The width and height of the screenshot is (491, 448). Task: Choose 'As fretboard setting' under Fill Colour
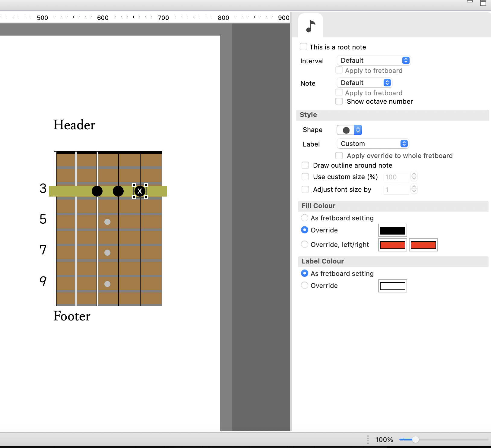click(x=305, y=218)
